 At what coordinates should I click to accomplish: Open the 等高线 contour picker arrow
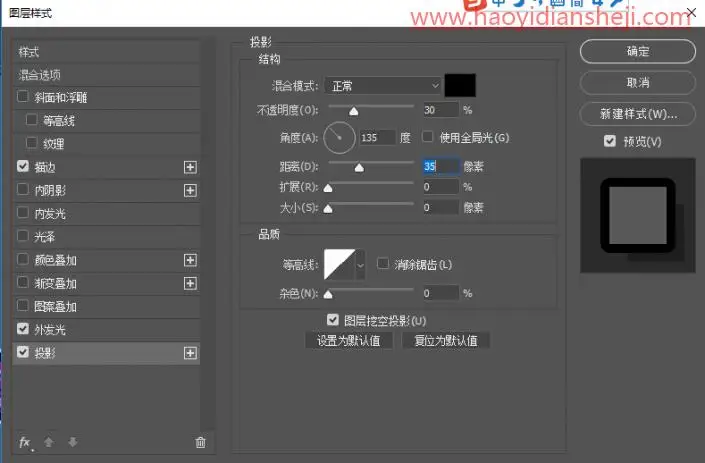360,265
